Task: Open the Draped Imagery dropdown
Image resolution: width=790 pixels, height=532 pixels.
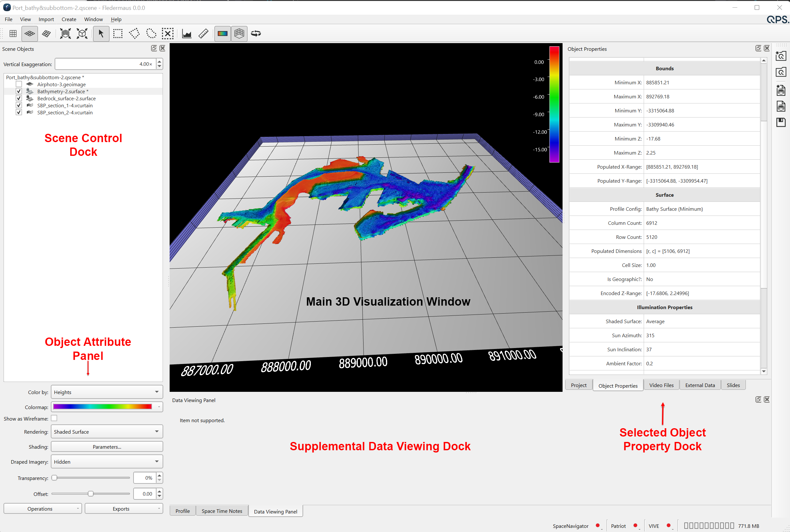Action: click(107, 461)
